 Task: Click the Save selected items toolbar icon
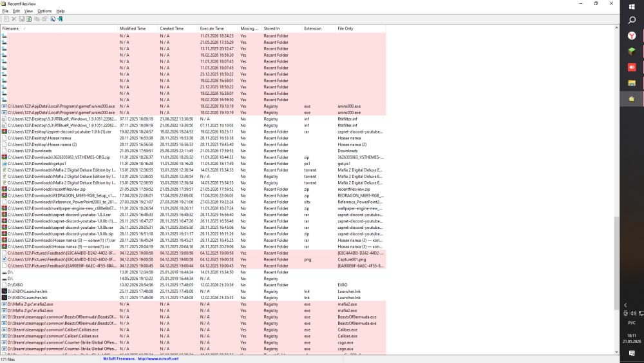(21, 19)
